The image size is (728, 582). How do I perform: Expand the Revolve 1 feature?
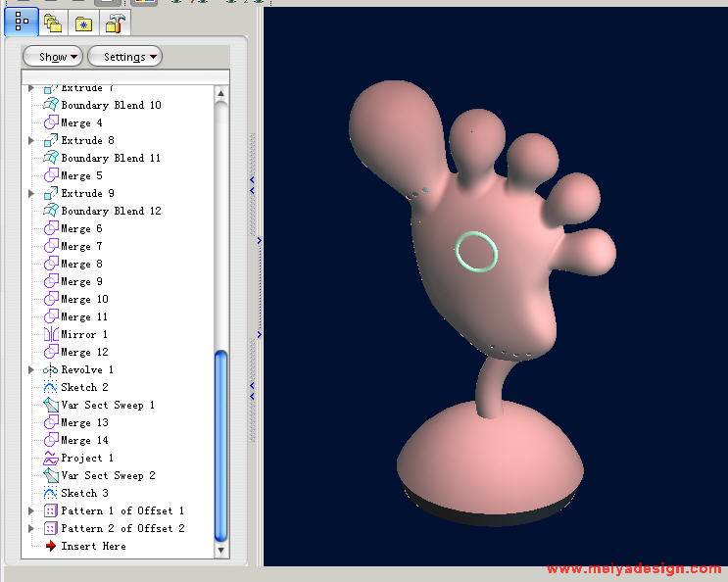(x=31, y=370)
